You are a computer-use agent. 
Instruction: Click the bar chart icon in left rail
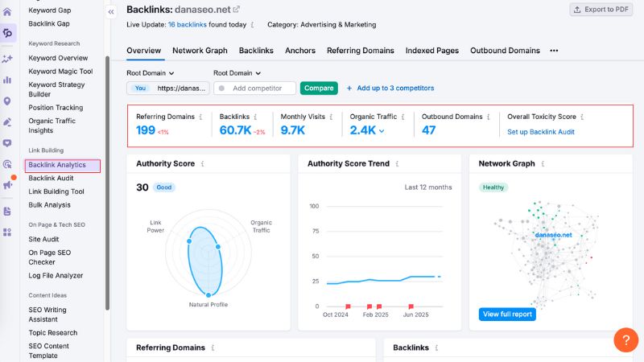tap(7, 80)
